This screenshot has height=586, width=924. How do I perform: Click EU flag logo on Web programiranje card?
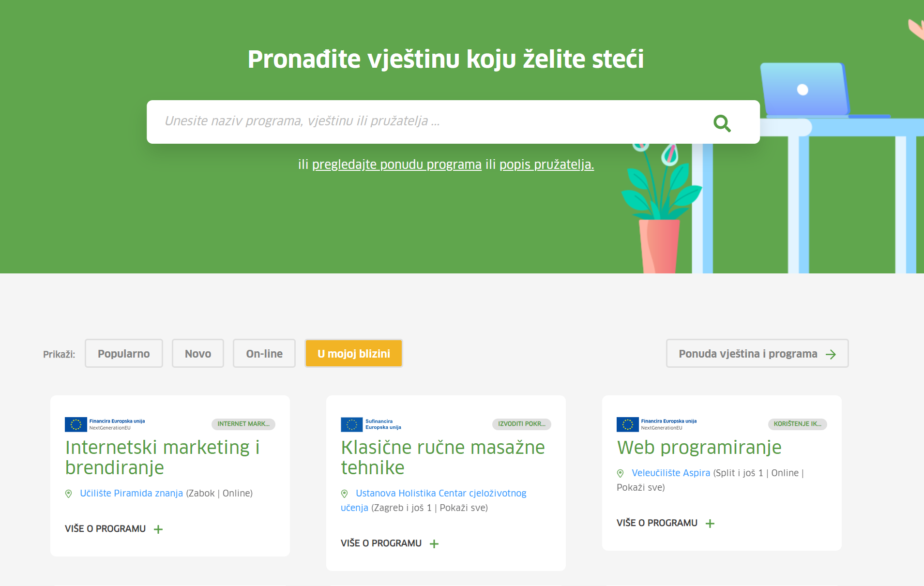click(x=628, y=424)
